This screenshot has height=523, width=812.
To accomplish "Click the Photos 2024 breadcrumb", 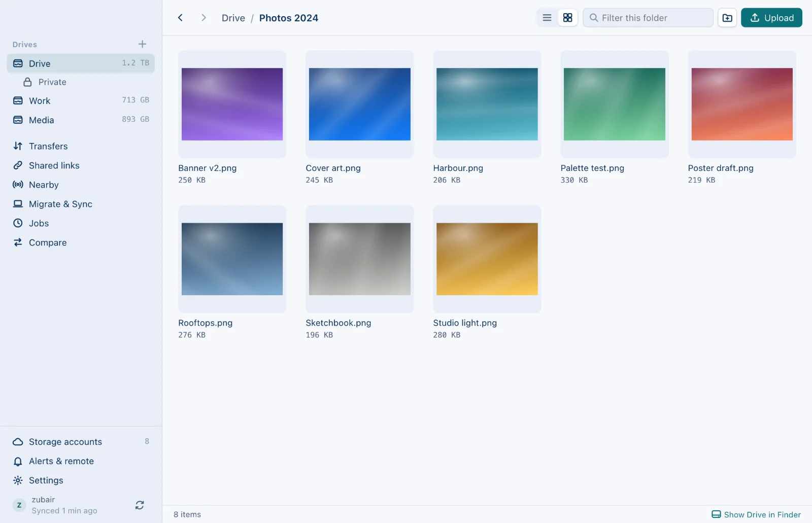I will point(289,18).
